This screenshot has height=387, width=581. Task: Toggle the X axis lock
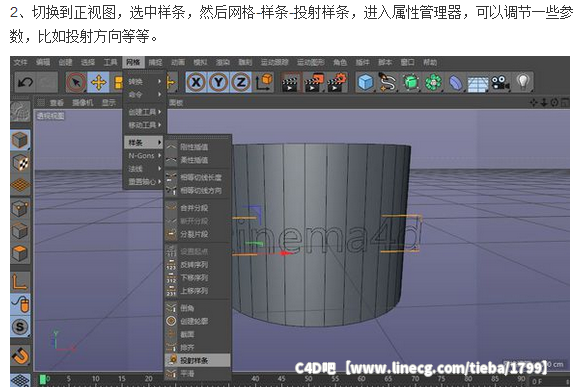coord(196,82)
